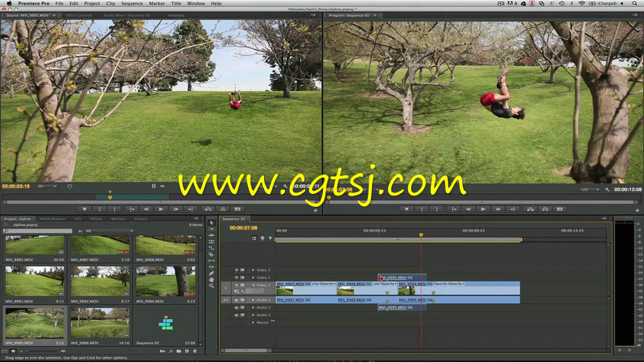The width and height of the screenshot is (644, 362).
Task: Add marker in Program monitor
Action: 407,209
